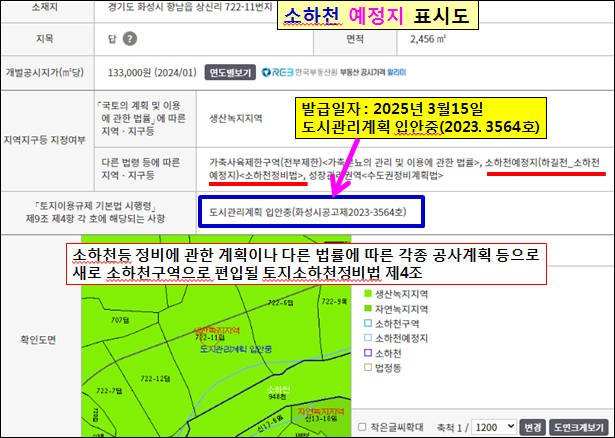Click the 소하천 948천 label on the map
Viewport: 615px width, 438px height.
point(278,393)
